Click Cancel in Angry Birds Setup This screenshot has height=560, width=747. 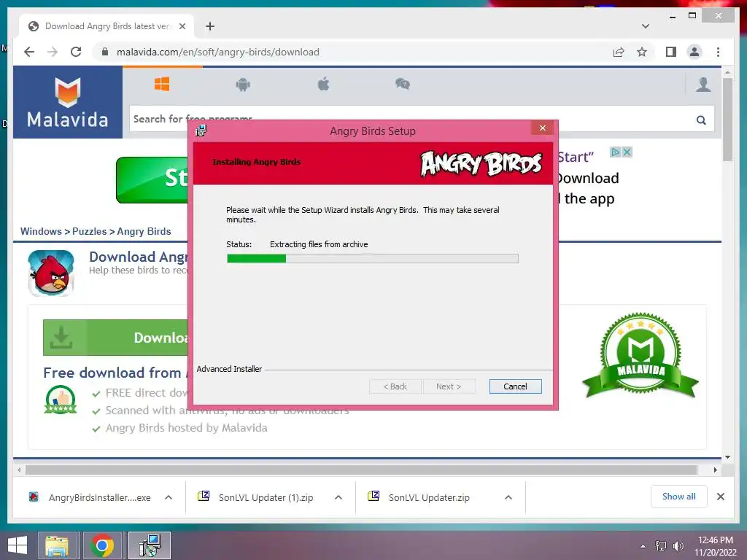516,386
